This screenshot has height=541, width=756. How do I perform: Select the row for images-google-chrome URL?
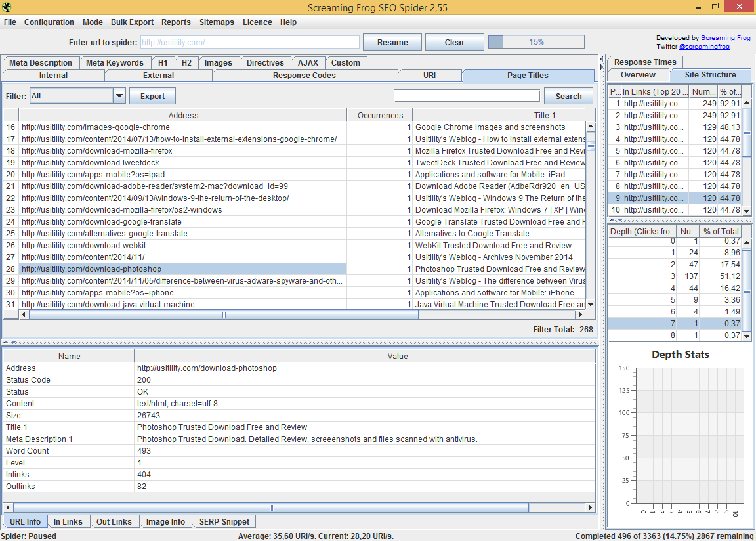tap(294, 127)
